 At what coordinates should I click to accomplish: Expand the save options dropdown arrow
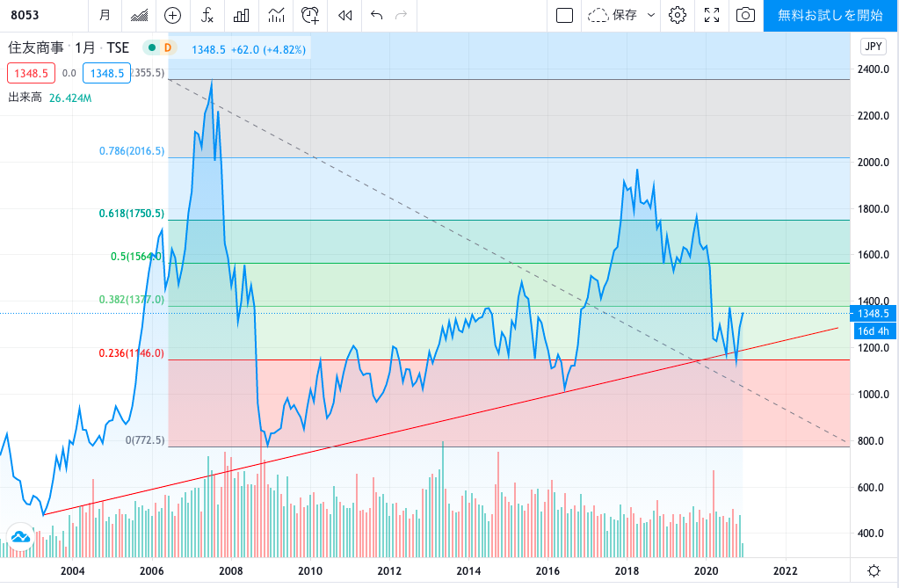pos(651,16)
